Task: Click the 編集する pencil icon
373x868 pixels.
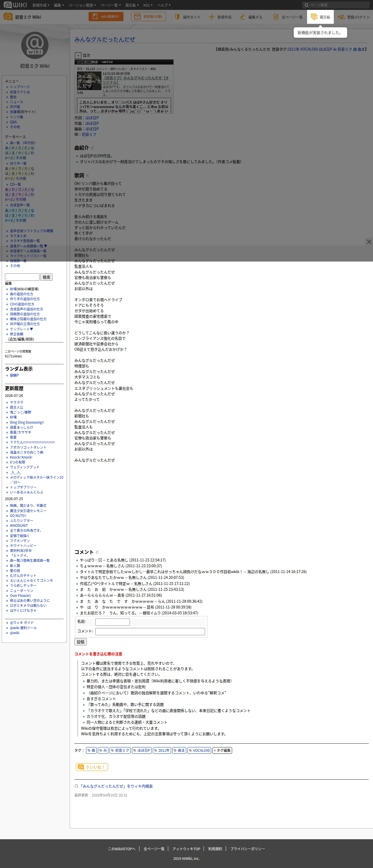Action: click(243, 17)
